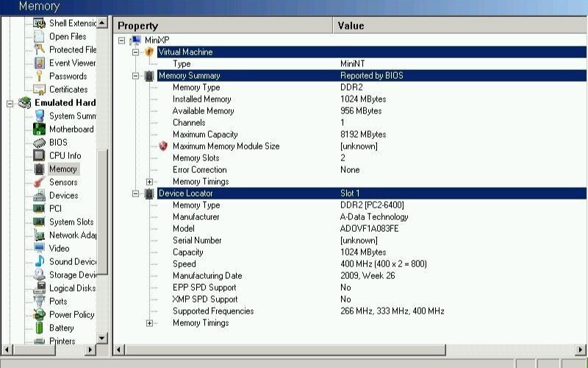This screenshot has width=588, height=368.
Task: Collapse the Virtual Machine section
Action: 135,52
